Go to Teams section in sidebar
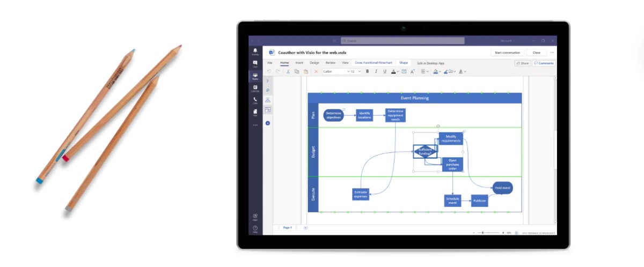The image size is (644, 267). coord(255,76)
